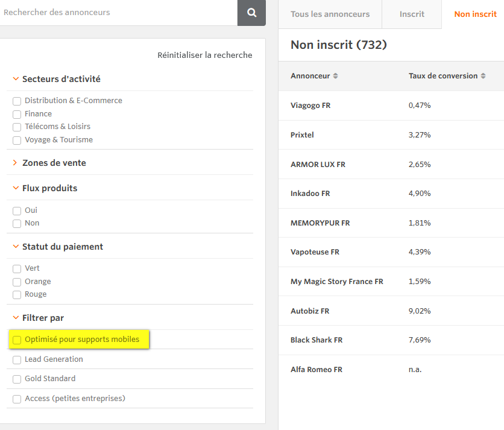Collapse the Statut du paiement section

pyautogui.click(x=16, y=246)
